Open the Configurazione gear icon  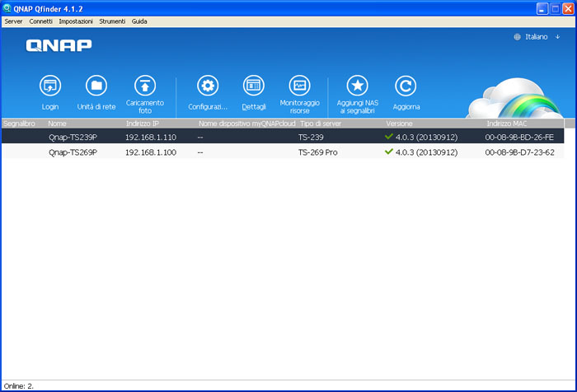point(207,86)
